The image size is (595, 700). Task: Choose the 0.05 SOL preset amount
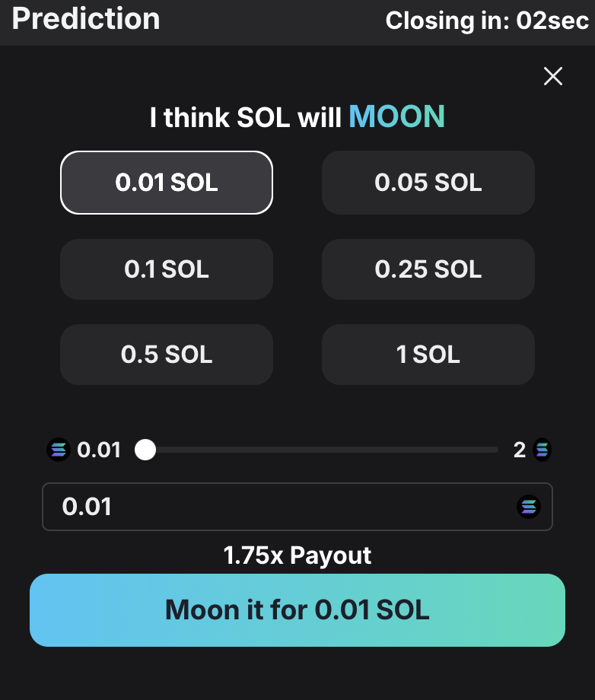pos(428,183)
